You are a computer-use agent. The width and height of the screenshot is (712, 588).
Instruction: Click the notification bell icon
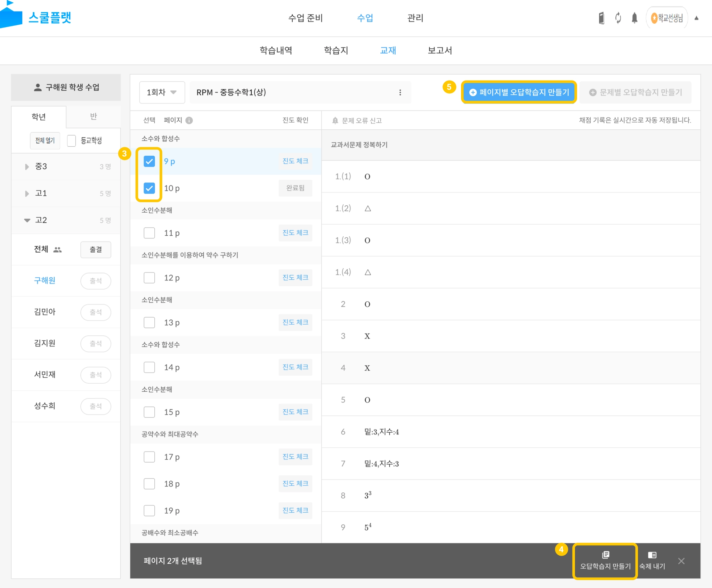click(x=634, y=18)
